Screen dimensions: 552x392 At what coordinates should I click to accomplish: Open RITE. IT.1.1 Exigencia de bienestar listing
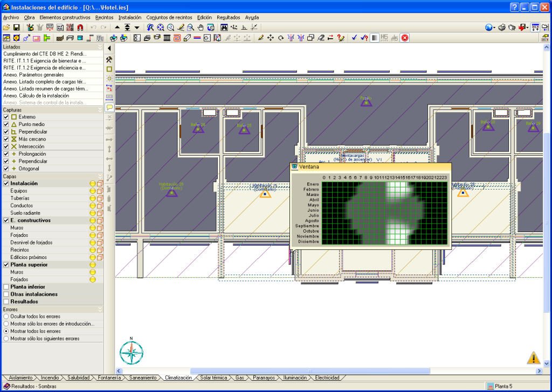click(x=52, y=61)
